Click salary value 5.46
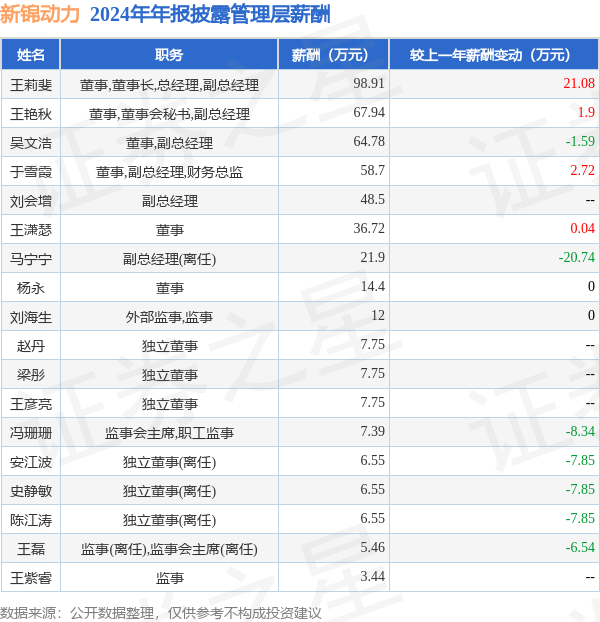Image resolution: width=600 pixels, height=622 pixels. click(372, 547)
